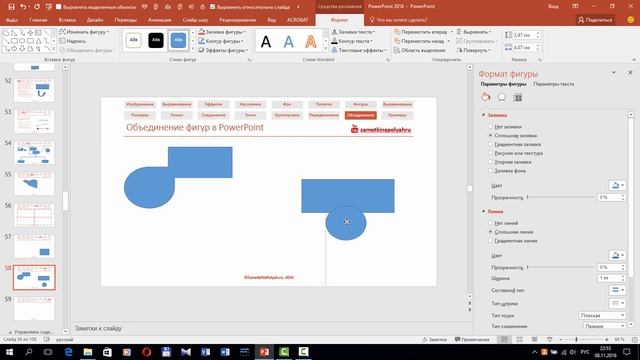Fit slide to current window
This screenshot has width=640, height=360.
coord(635,340)
